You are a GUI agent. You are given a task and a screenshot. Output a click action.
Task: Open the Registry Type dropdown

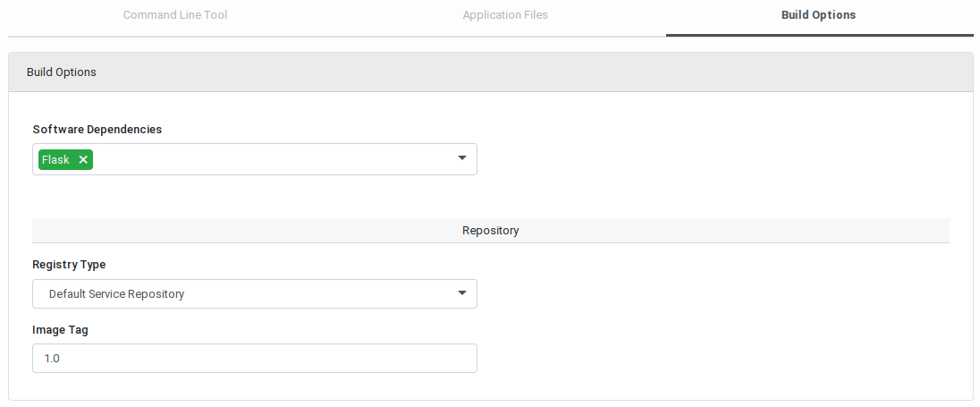(254, 293)
